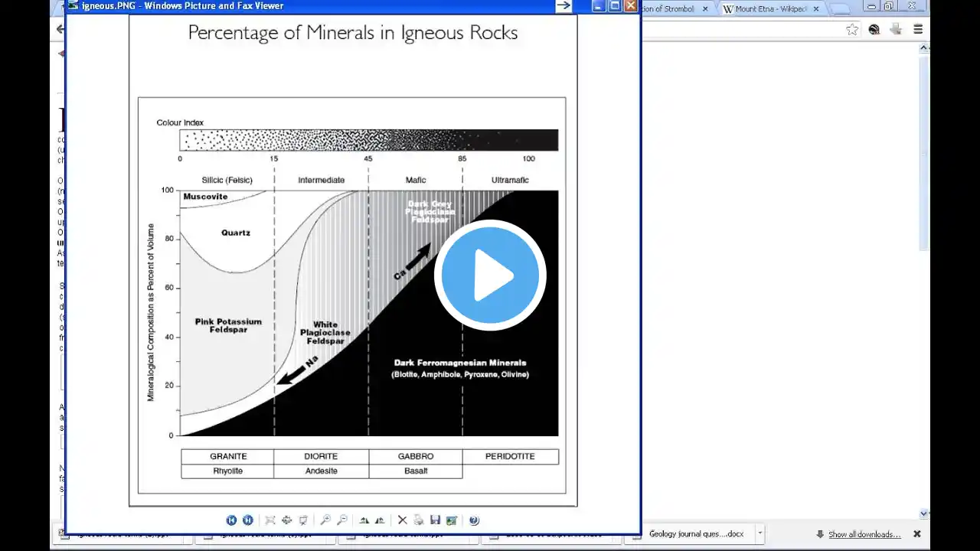This screenshot has height=551, width=980.
Task: Show the image at actual size
Action: pyautogui.click(x=286, y=520)
